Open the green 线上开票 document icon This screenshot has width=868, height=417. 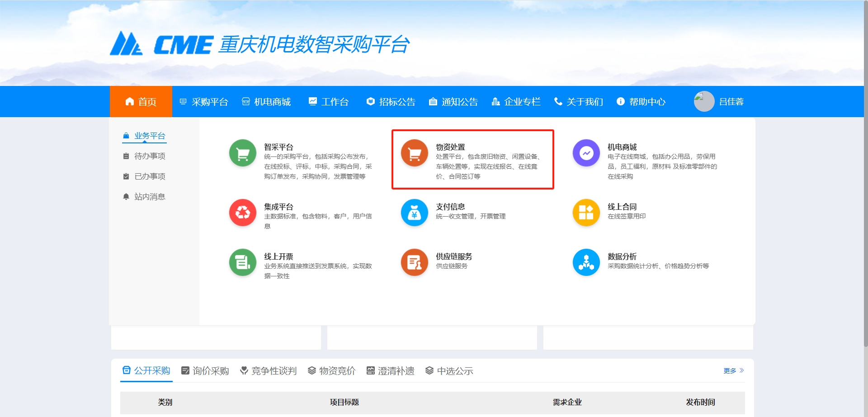pyautogui.click(x=243, y=262)
